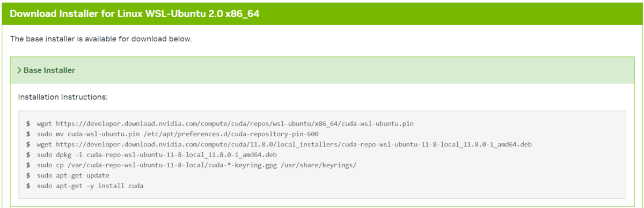
Task: Click the dollar prompt before apt-get update
Action: click(28, 175)
